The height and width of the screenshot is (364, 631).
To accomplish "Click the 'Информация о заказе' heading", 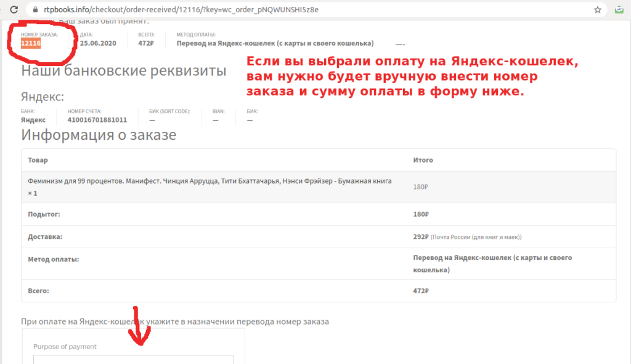I will coord(99,135).
